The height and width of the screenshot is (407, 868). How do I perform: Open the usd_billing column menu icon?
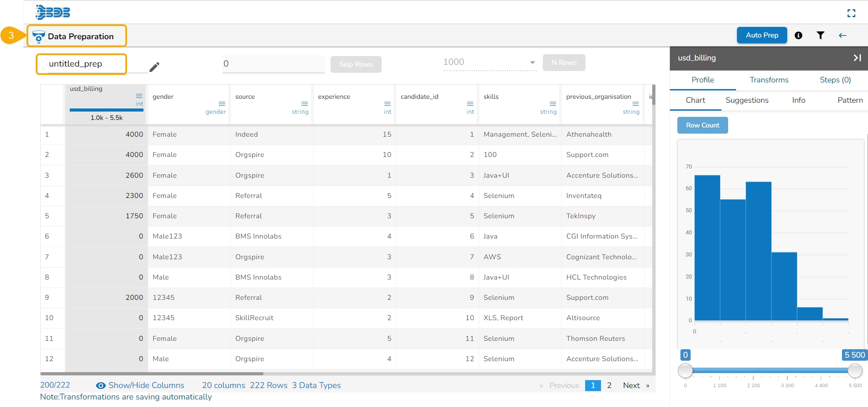pyautogui.click(x=139, y=96)
